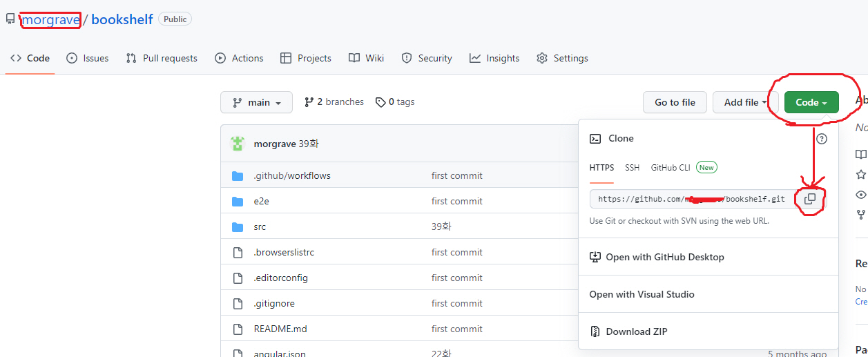Copy the HTTPS clone URL
The width and height of the screenshot is (868, 357).
click(x=810, y=199)
